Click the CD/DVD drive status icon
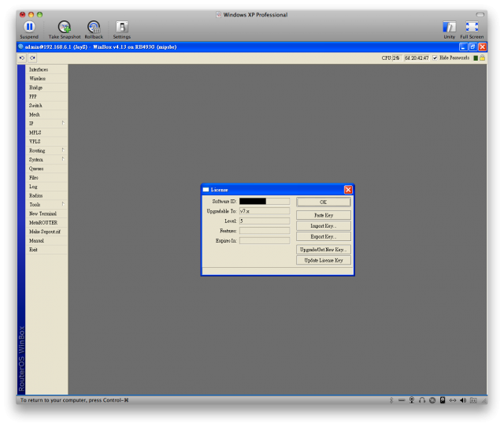 pos(432,400)
